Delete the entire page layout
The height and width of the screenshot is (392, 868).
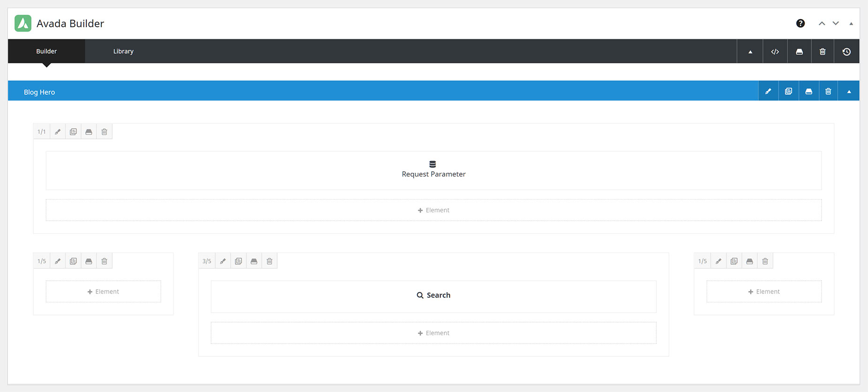822,52
